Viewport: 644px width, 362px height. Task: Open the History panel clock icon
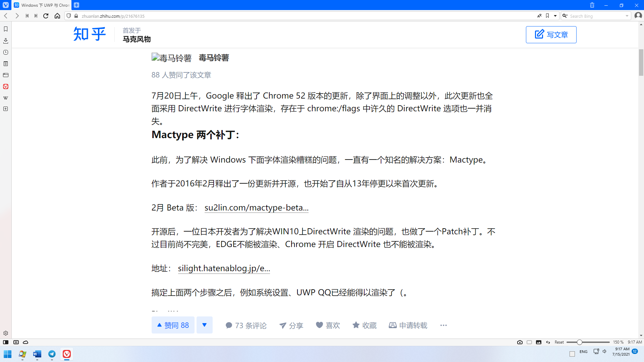point(6,52)
